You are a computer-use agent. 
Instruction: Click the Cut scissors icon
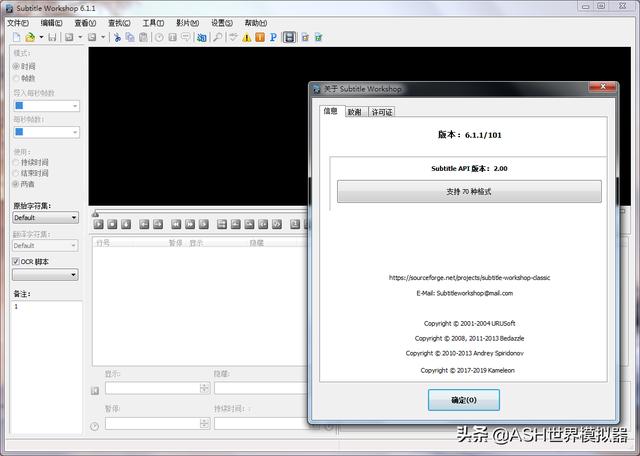pos(117,38)
